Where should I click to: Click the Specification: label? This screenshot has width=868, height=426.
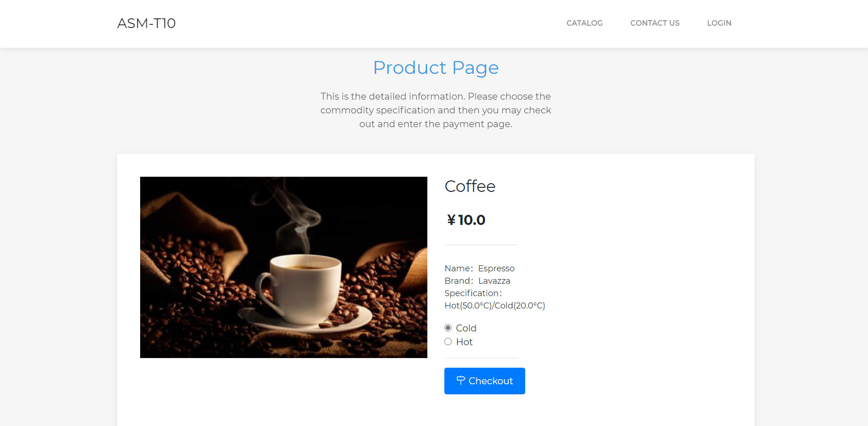[x=473, y=293]
